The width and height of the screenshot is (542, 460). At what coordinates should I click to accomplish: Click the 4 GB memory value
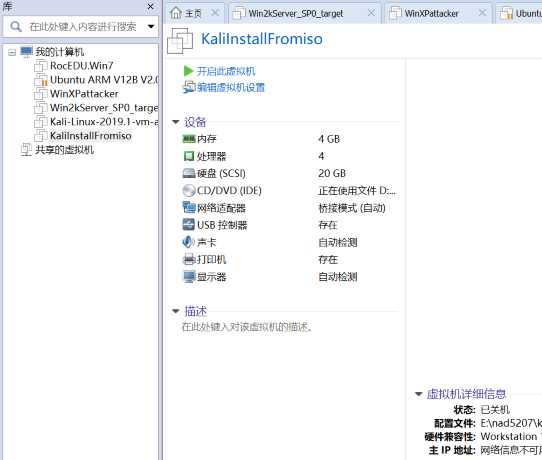[x=329, y=139]
